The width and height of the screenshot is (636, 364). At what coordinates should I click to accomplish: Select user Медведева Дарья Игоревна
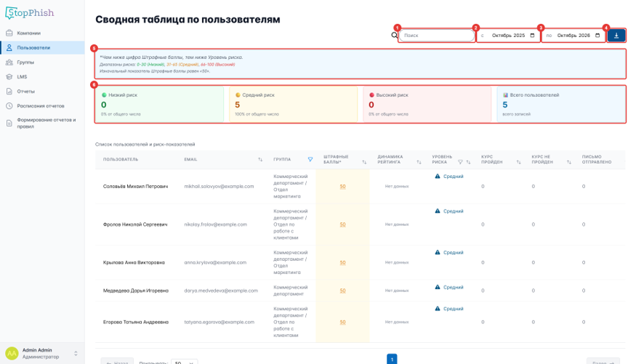click(x=135, y=291)
